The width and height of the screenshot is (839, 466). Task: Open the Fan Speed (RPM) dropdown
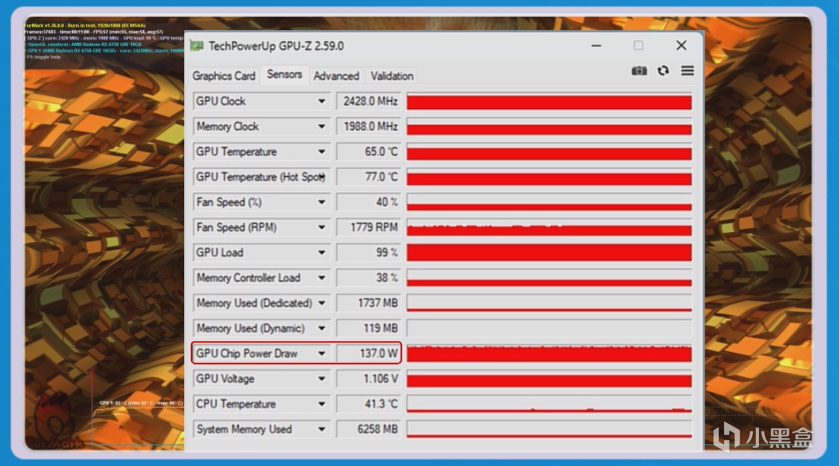click(x=322, y=227)
